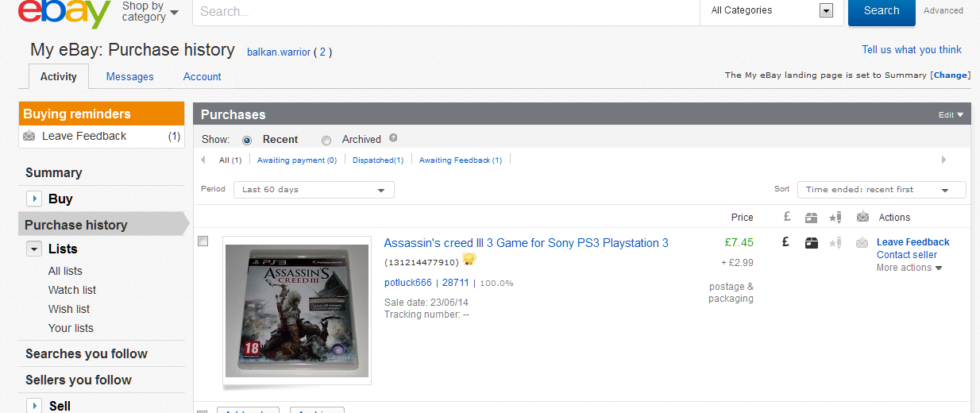Click envelope icon beside Leave Feedback reminder
Image resolution: width=980 pixels, height=413 pixels.
point(29,136)
